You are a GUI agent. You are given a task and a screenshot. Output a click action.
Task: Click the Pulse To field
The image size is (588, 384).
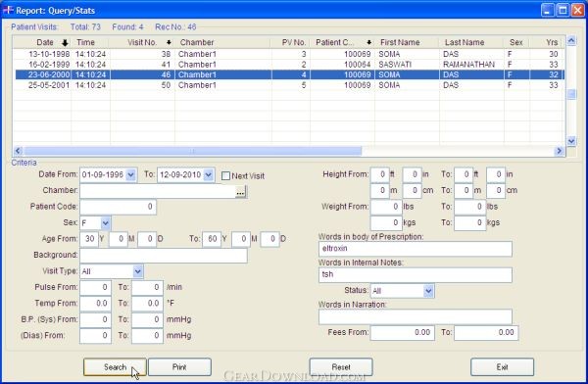click(x=147, y=288)
